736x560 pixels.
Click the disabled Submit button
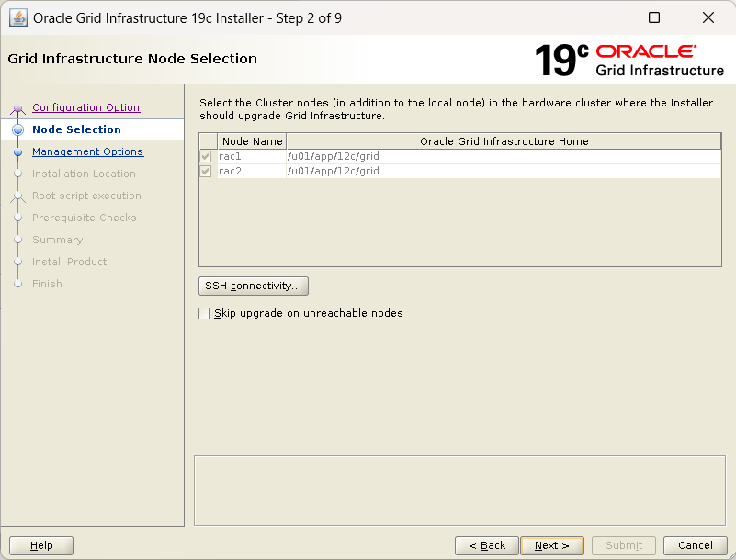point(623,545)
